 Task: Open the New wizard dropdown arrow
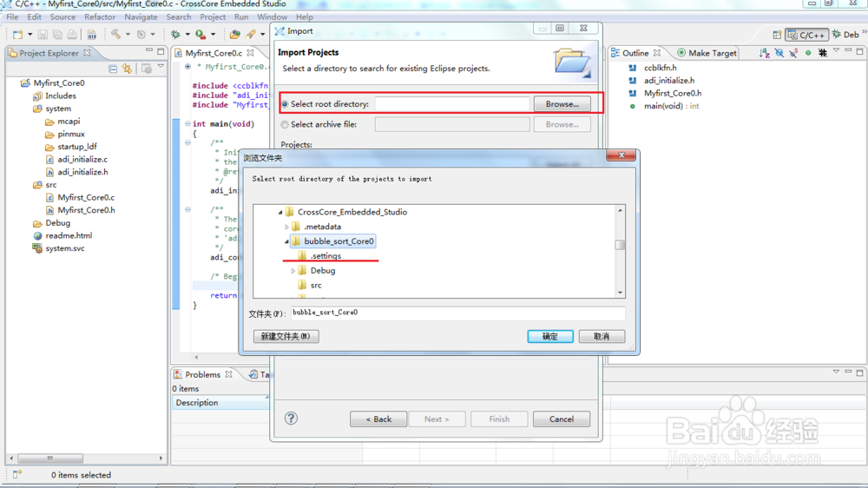pos(30,35)
